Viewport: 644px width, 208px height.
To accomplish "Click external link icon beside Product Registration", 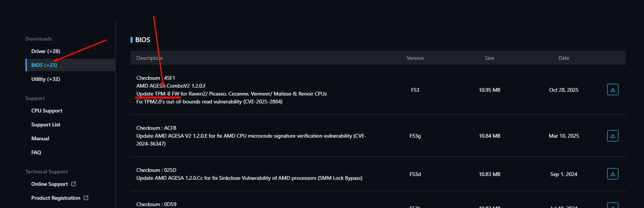I will 86,198.
